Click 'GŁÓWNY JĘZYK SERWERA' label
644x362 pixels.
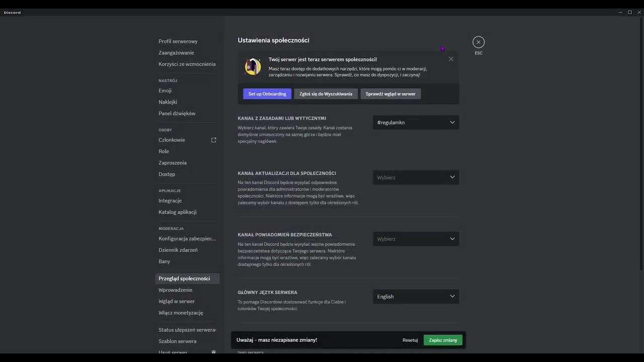267,292
